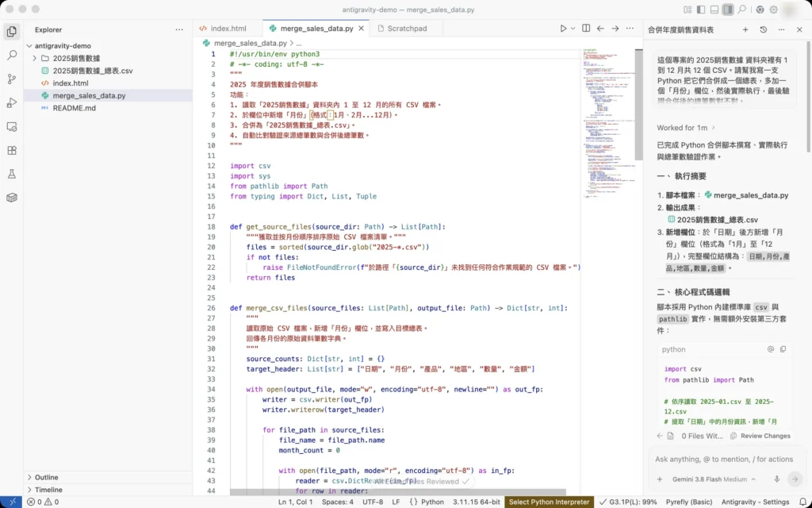Open the Testing flask view
Screen dimensions: 812x508
(11, 174)
